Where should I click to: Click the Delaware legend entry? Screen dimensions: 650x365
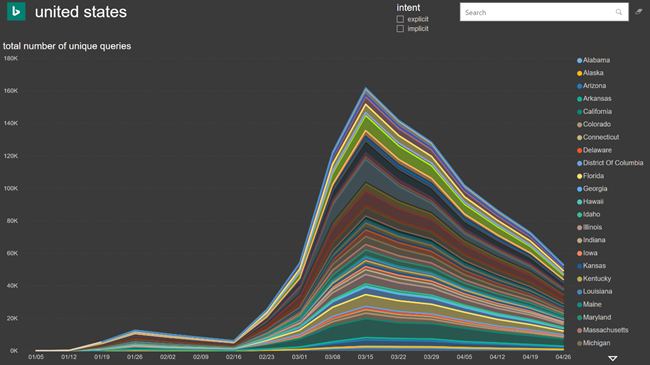click(594, 150)
